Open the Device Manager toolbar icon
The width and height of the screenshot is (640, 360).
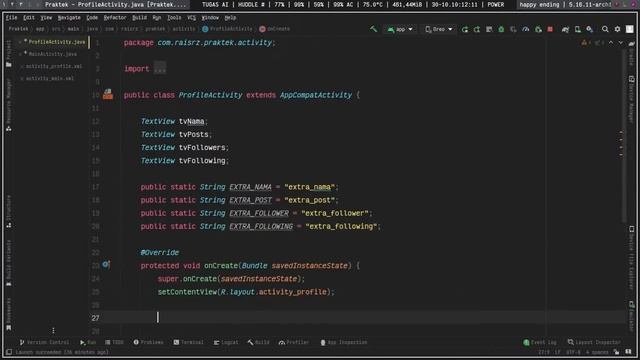(x=578, y=29)
